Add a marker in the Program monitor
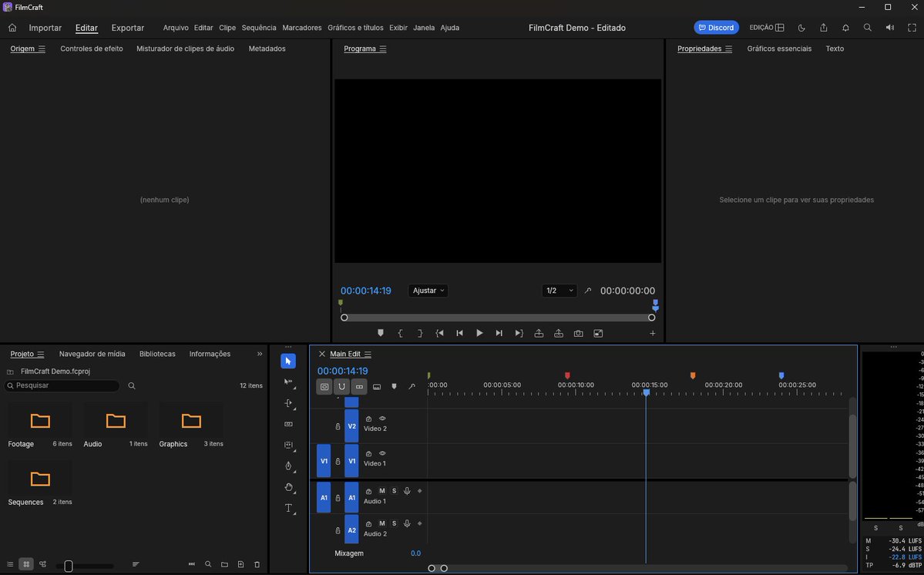 coord(381,334)
